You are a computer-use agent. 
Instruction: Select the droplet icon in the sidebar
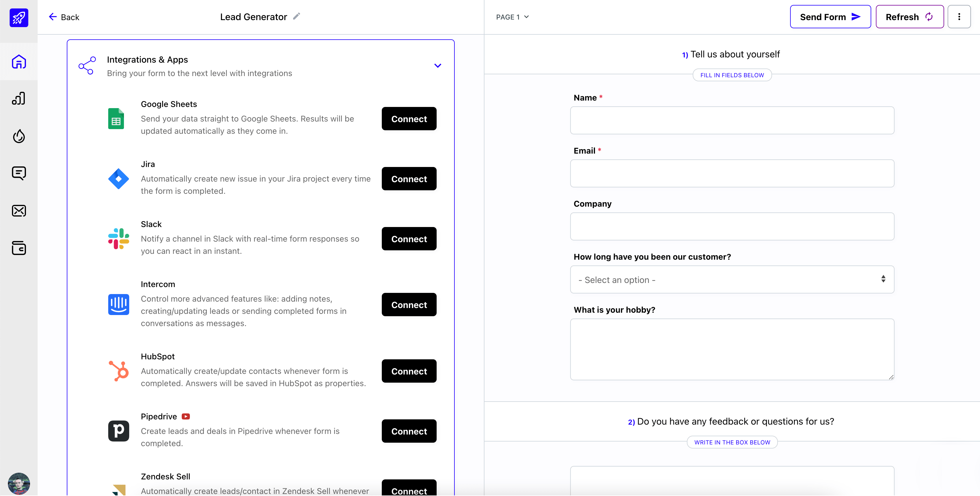[x=19, y=136]
